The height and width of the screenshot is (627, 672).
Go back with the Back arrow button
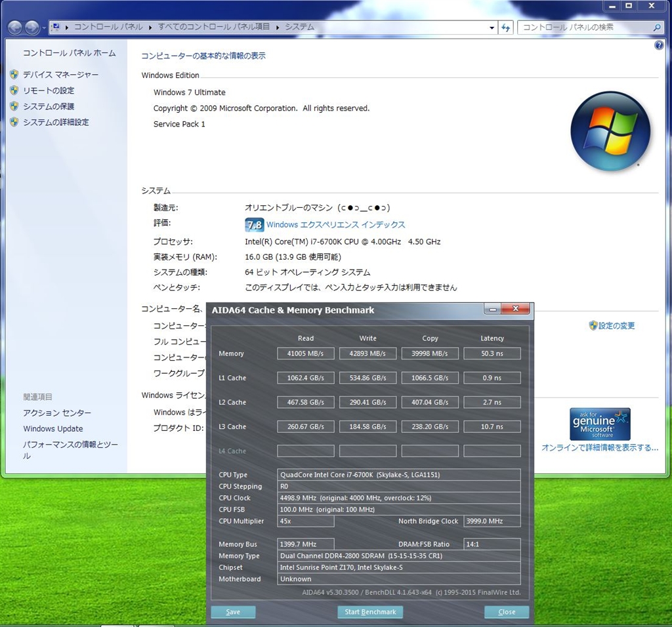click(x=15, y=28)
